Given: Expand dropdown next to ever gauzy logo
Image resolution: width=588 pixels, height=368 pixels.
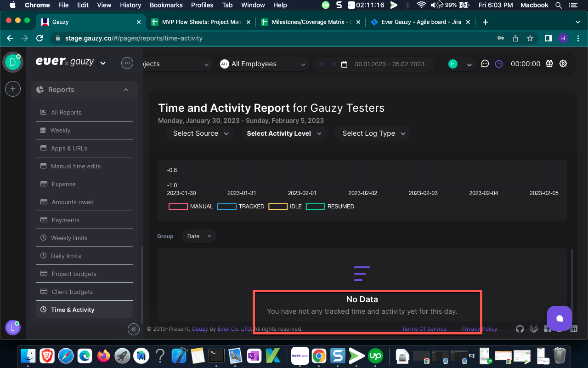Looking at the screenshot, I should [x=103, y=63].
